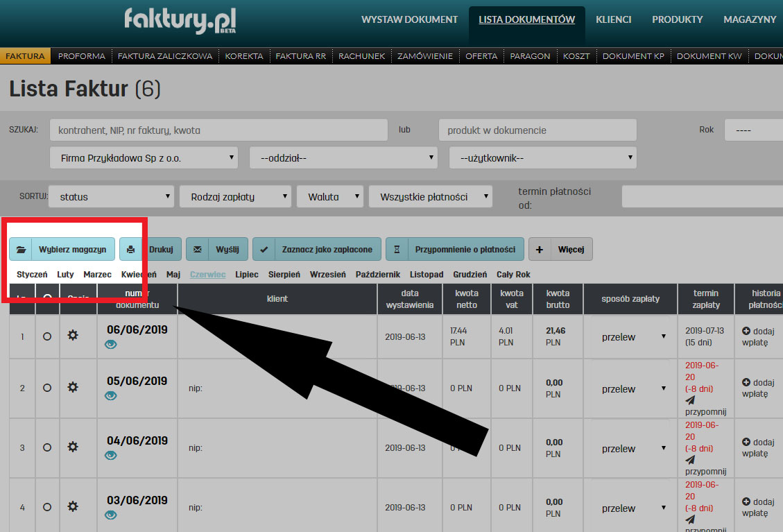This screenshot has height=532, width=783.
Task: Expand the Rodzaj zapłaty sort dropdown
Action: coord(235,197)
